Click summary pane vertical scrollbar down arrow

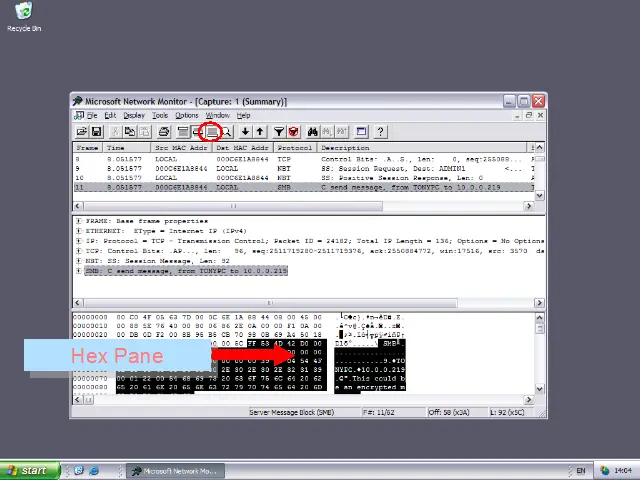click(x=540, y=196)
